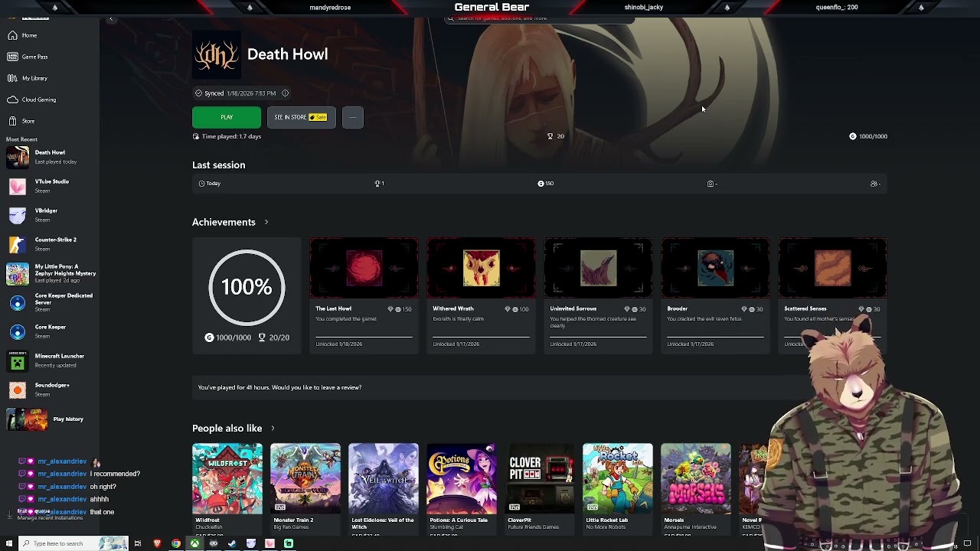Screen dimensions: 980x551
Task: Select Counter-Strike 2 in Most Recent
Action: coord(51,244)
